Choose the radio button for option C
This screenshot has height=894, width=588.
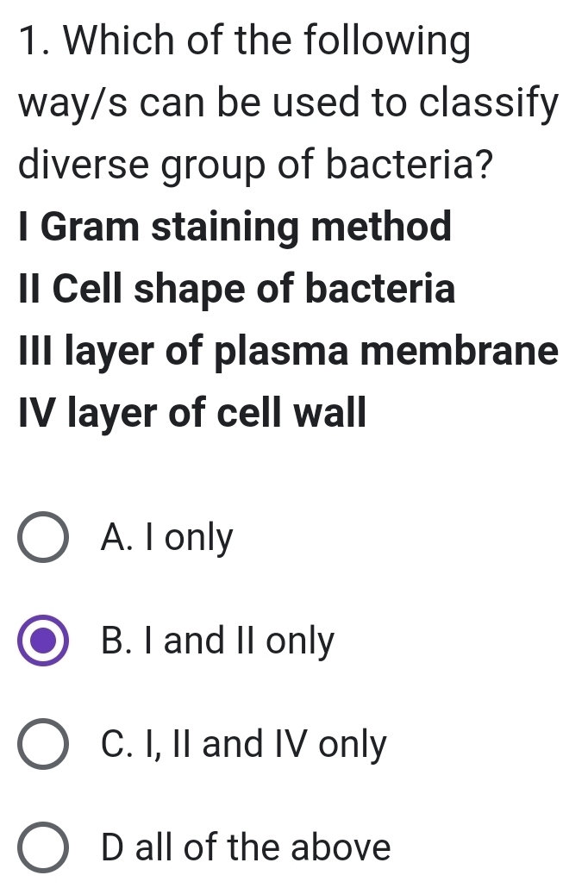click(42, 745)
